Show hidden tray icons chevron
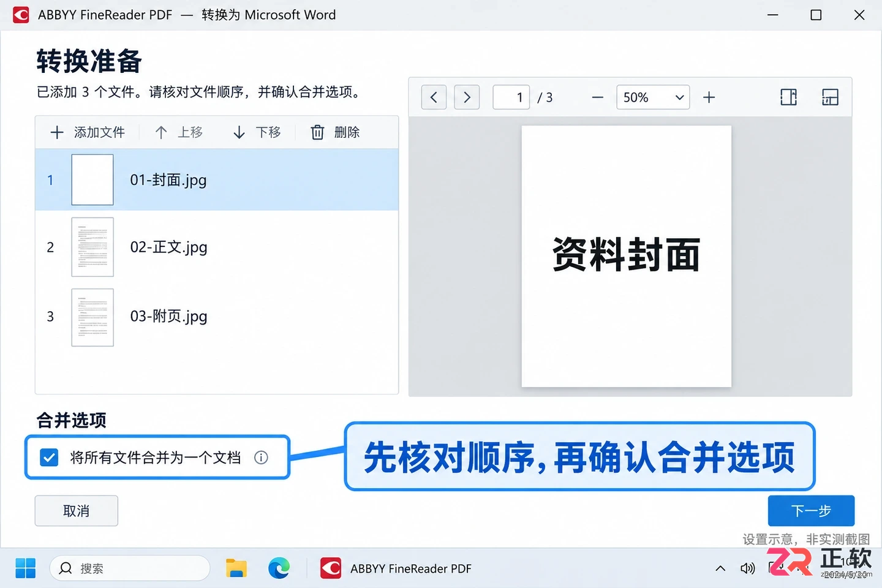Viewport: 882px width, 588px height. tap(720, 568)
